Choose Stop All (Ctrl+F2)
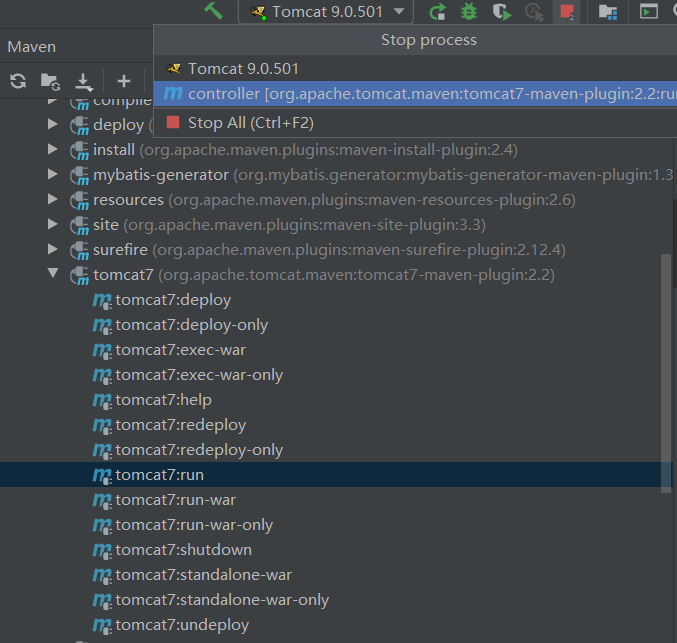Viewport: 677px width, 643px height. pyautogui.click(x=415, y=123)
